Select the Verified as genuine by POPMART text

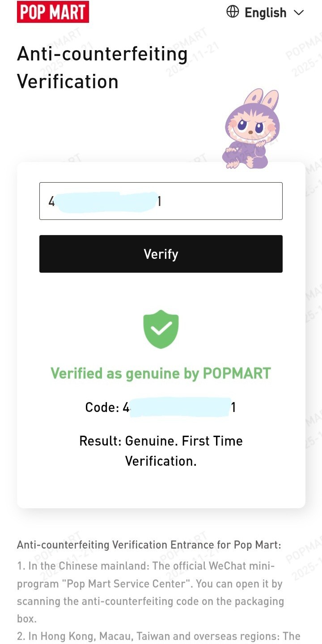[x=161, y=373]
